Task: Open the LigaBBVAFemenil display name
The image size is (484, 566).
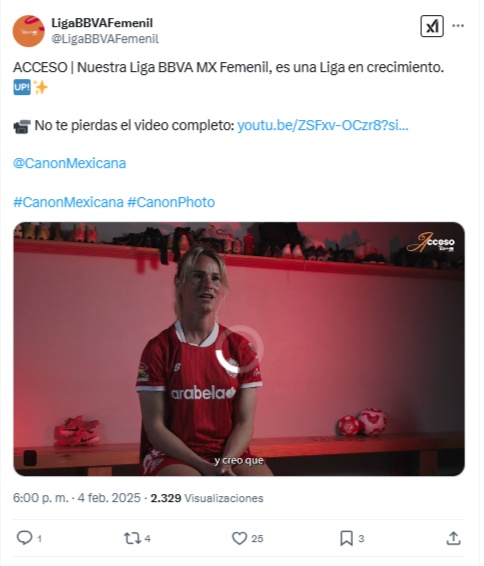Action: [x=103, y=23]
